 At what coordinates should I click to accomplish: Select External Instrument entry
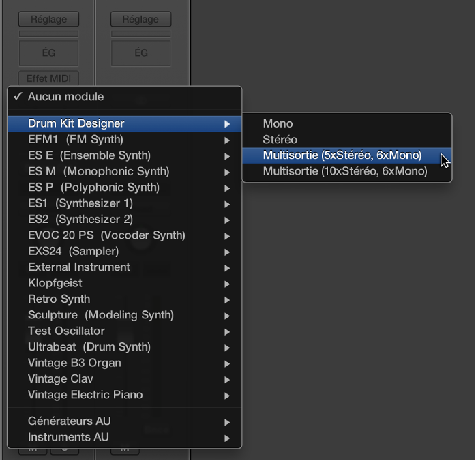tap(125, 267)
